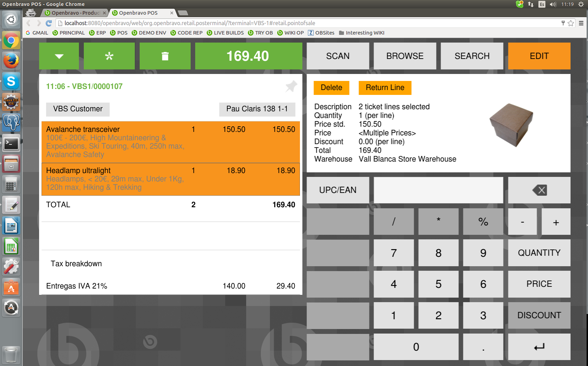This screenshot has height=366, width=588.
Task: Click the asterisk new ticket icon
Action: point(109,56)
